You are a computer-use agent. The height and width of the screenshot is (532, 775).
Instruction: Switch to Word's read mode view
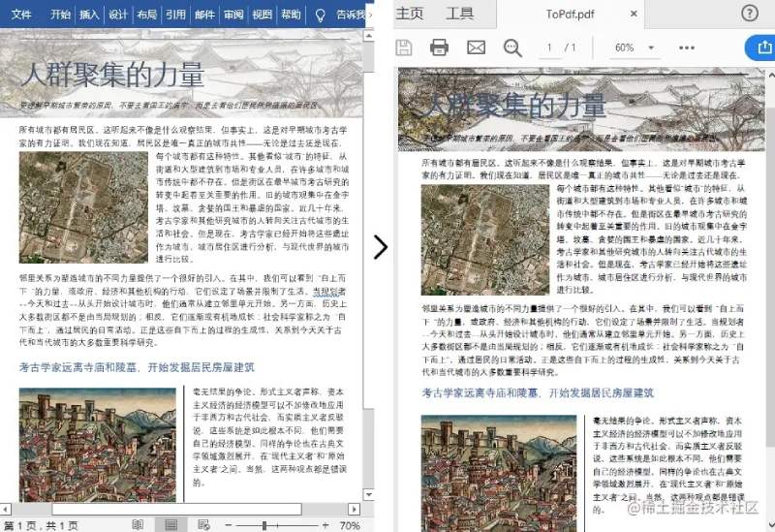pos(138,524)
